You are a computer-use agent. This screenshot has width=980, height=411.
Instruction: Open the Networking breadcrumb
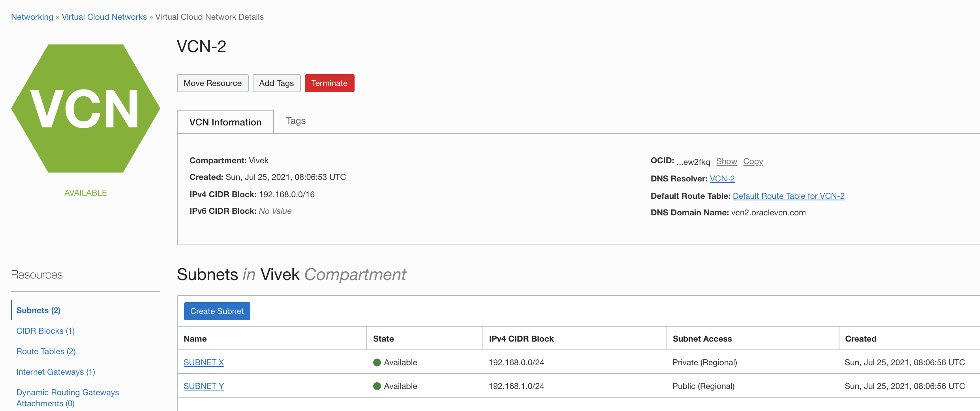pos(32,17)
